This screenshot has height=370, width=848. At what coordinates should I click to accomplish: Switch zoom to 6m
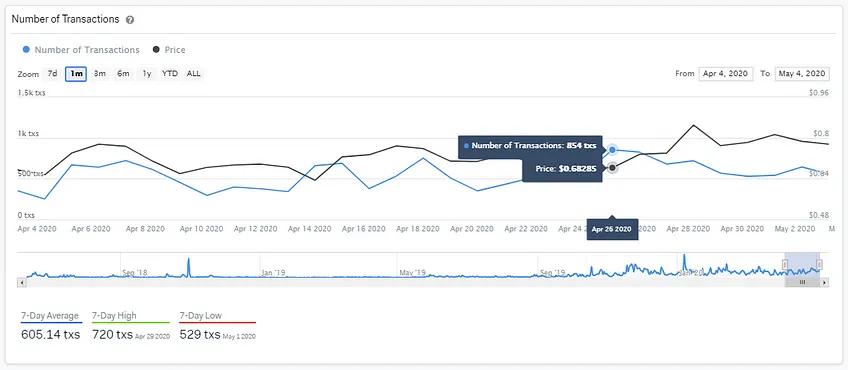tap(123, 74)
